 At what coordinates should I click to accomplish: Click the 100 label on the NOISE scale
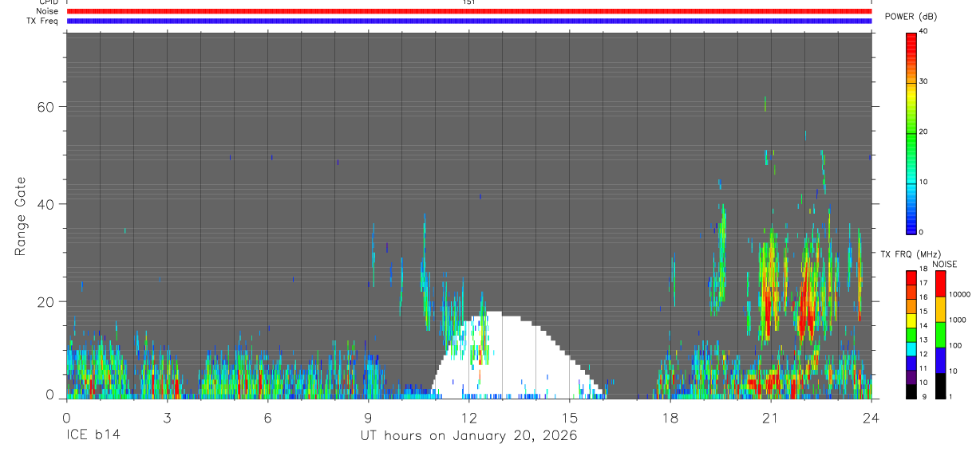coord(954,345)
